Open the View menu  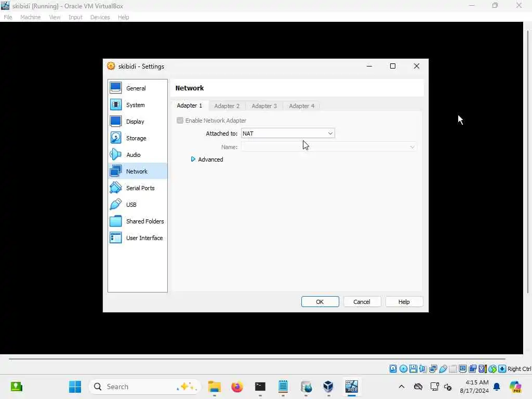(x=54, y=17)
